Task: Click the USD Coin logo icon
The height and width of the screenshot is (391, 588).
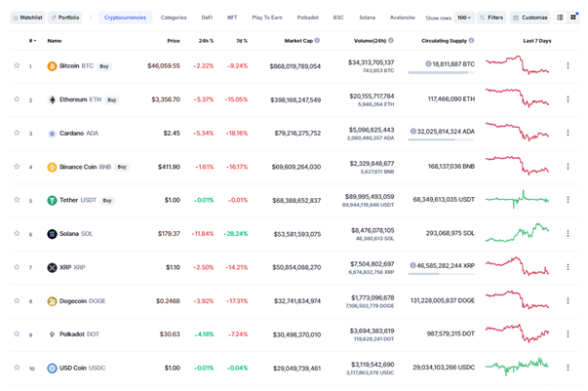Action: (52, 369)
